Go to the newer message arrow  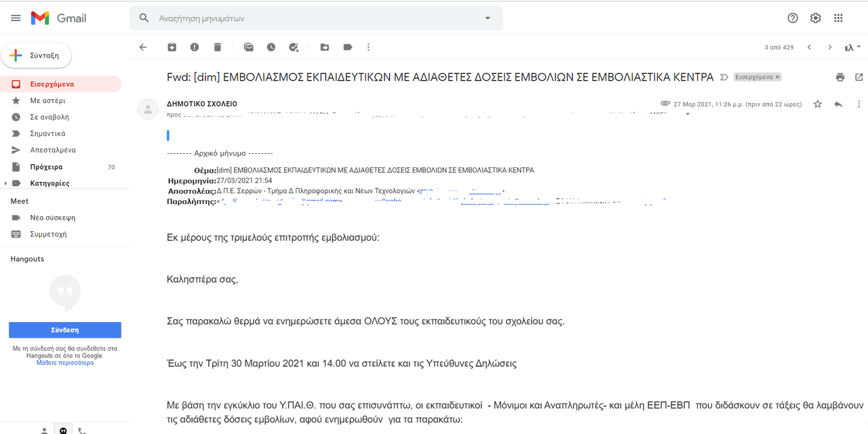pyautogui.click(x=809, y=47)
